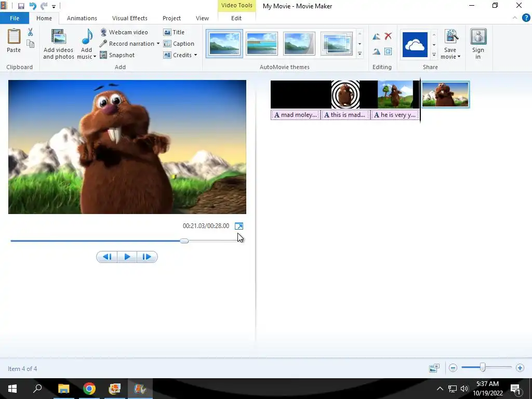
Task: Expand the full AutoMovie themes gallery
Action: click(360, 54)
